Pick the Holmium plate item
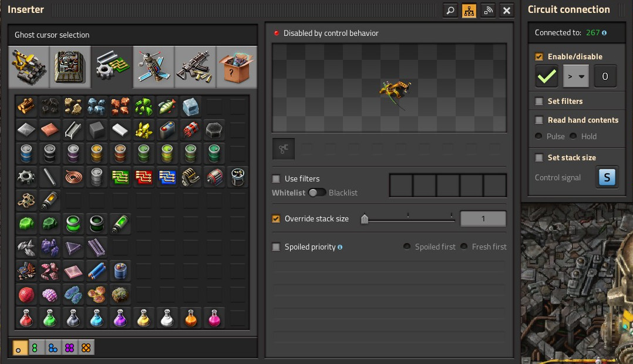 tap(73, 271)
